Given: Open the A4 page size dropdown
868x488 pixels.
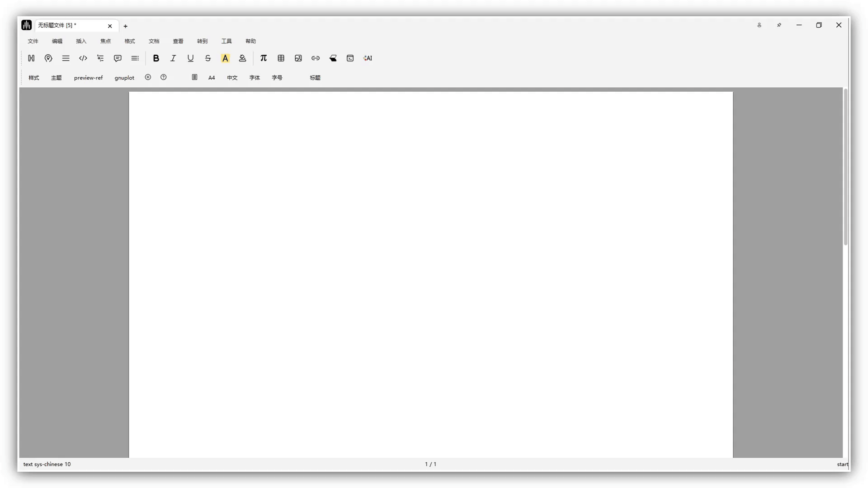Looking at the screenshot, I should click(x=212, y=78).
